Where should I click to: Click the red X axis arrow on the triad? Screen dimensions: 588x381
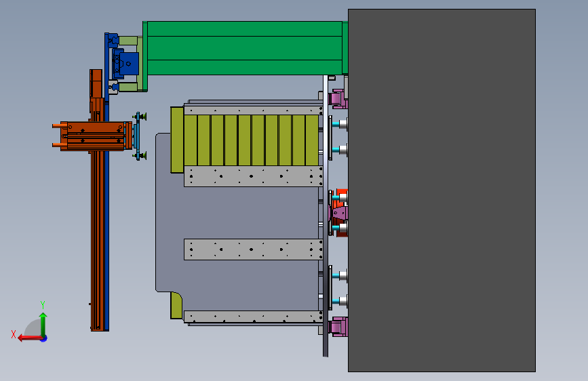pos(29,338)
